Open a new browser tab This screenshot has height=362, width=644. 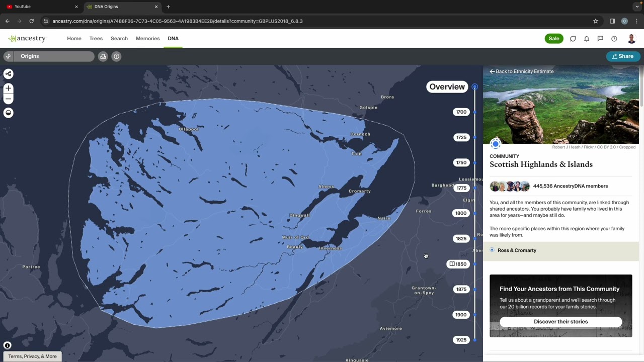168,7
